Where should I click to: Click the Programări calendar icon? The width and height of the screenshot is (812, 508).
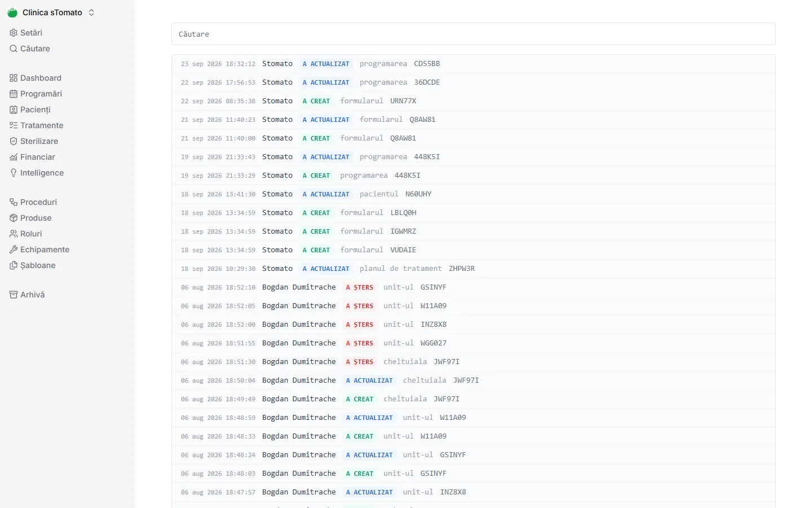click(x=14, y=94)
